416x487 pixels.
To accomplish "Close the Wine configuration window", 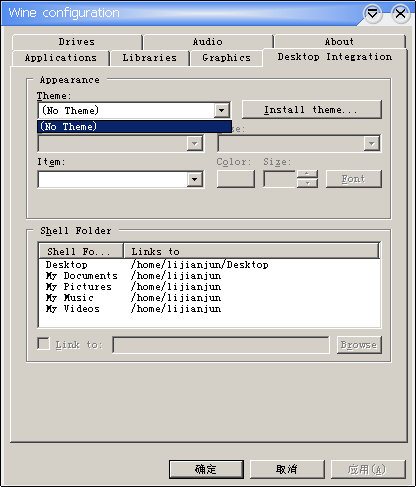I will 400,14.
